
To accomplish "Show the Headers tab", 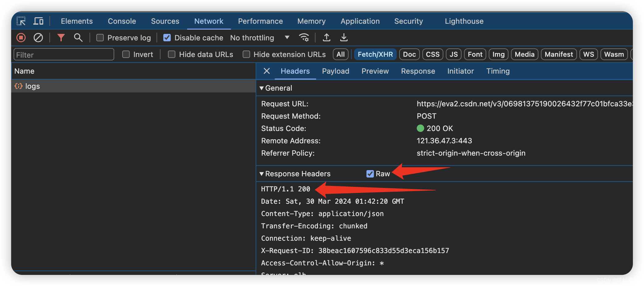I will tap(295, 71).
